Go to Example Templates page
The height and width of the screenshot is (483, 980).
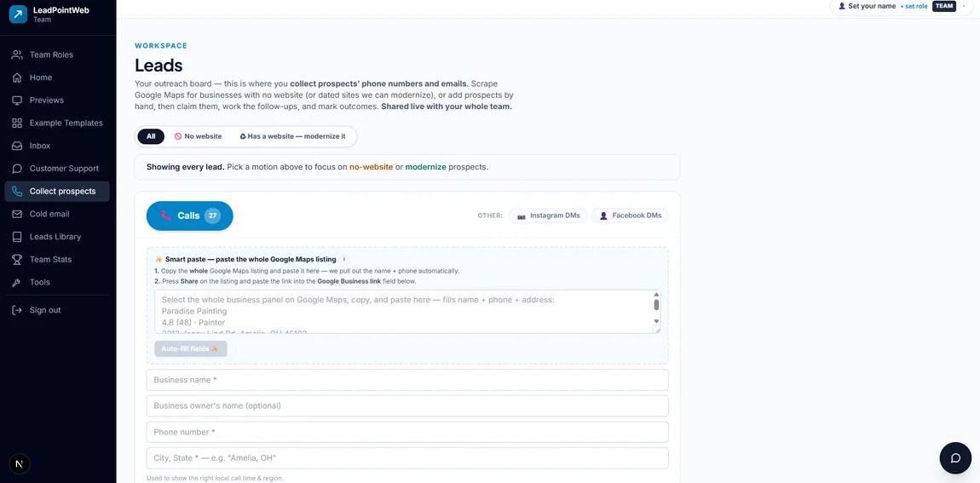click(57, 124)
